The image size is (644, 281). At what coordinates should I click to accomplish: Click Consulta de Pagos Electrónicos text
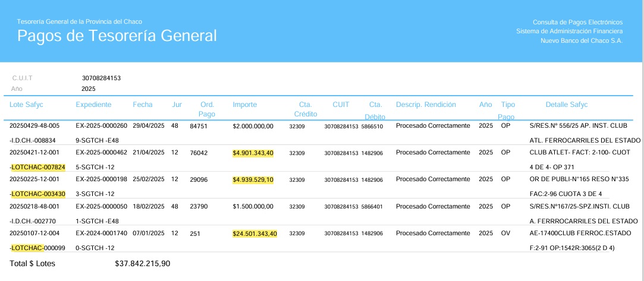tap(578, 22)
